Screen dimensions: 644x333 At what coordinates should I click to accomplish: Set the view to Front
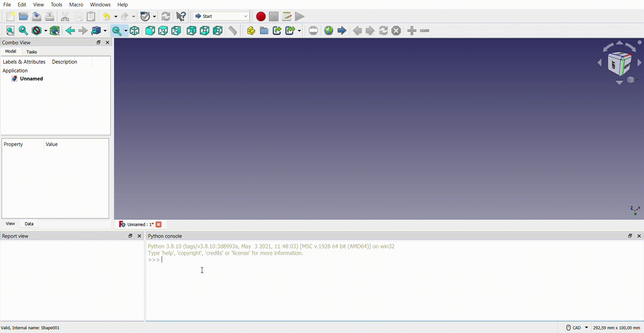pyautogui.click(x=150, y=31)
